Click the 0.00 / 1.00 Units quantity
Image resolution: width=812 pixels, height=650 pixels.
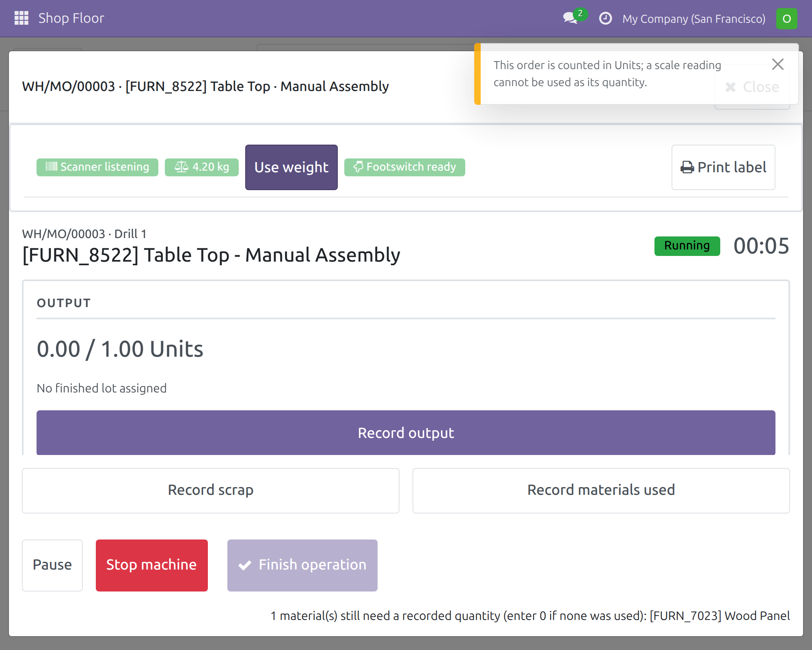pyautogui.click(x=120, y=349)
